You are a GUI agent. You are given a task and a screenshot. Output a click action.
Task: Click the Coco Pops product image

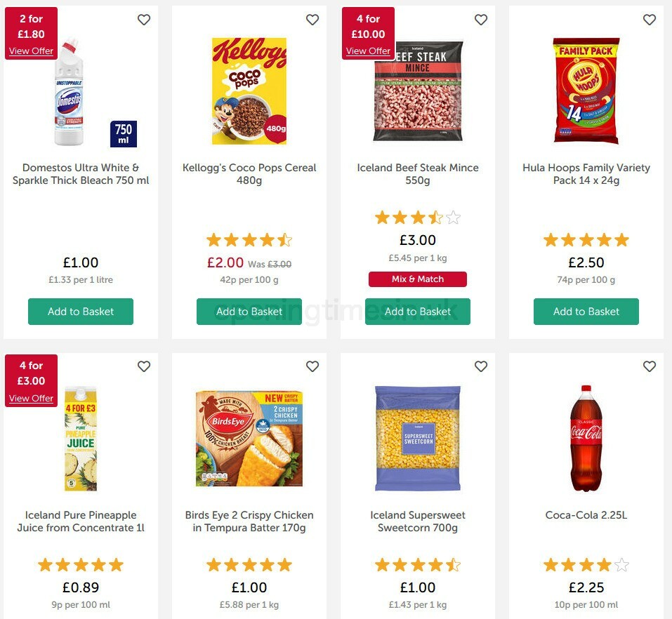click(x=249, y=90)
